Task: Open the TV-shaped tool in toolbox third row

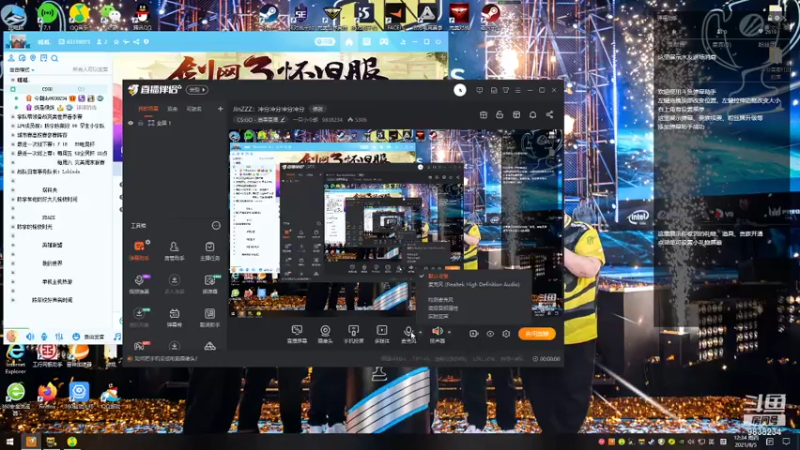Action: coord(174,317)
